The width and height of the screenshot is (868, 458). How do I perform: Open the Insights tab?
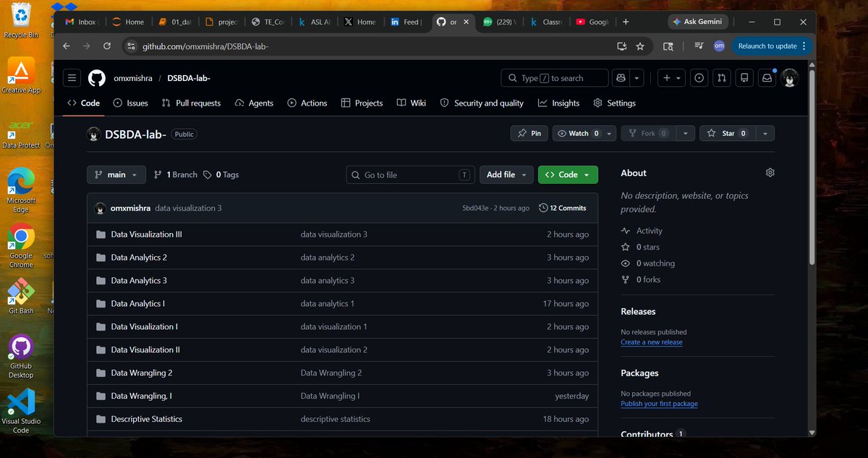coord(559,103)
